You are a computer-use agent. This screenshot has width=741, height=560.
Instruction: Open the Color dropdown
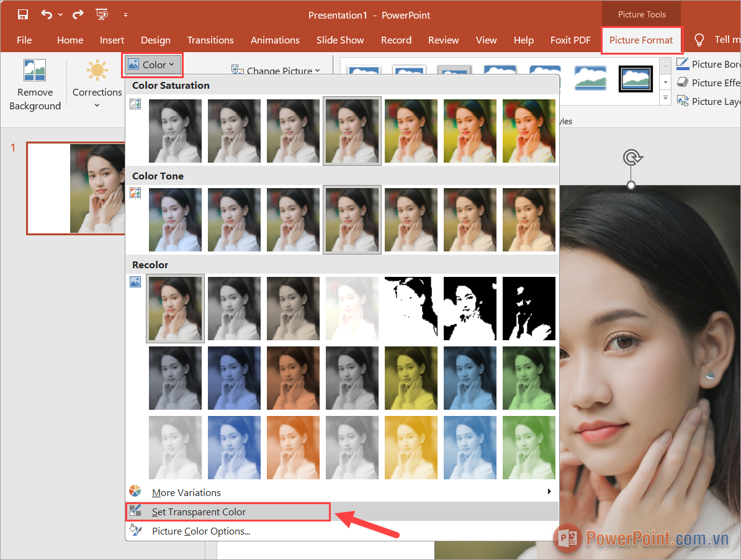click(152, 63)
